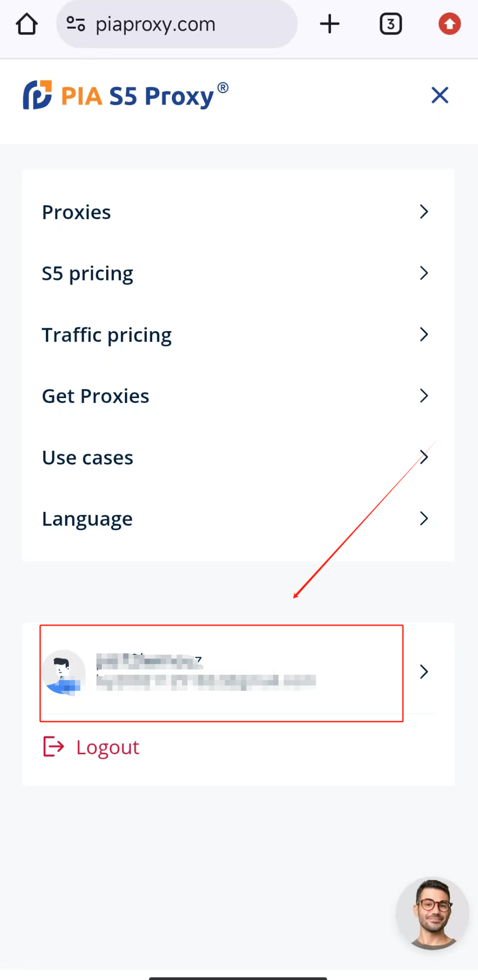Open the Get Proxies menu item
Screen dimensions: 478x980
click(x=96, y=396)
